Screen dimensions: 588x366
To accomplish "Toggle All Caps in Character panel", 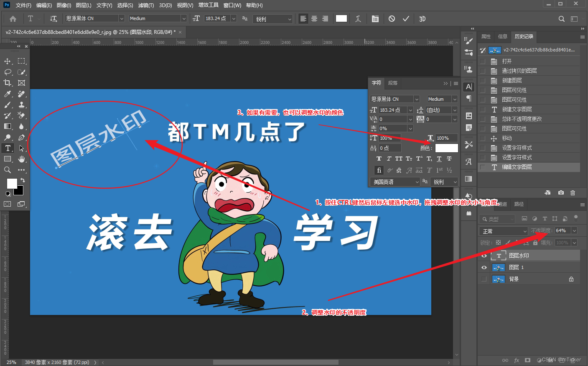I will coord(399,159).
